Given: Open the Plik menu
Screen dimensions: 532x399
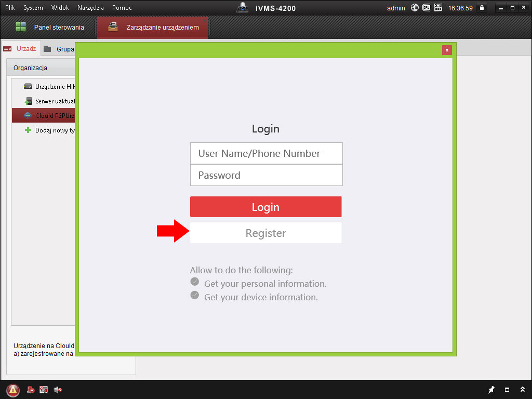Looking at the screenshot, I should 10,8.
